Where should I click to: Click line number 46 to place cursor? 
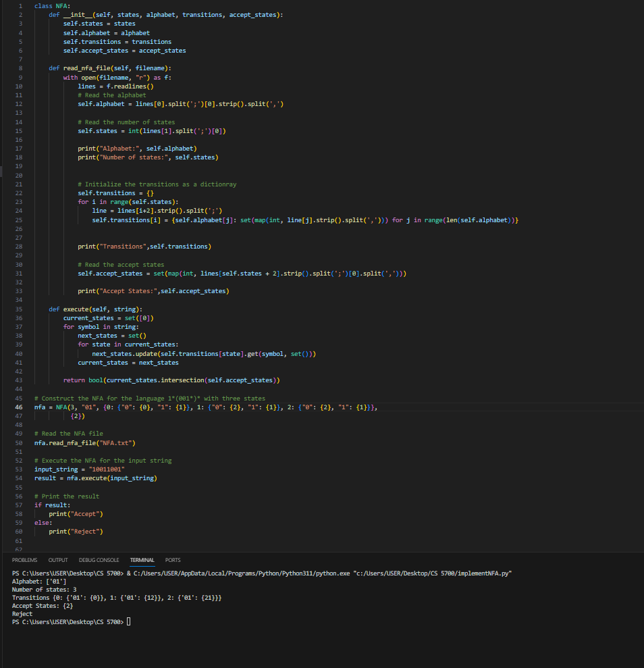[18, 407]
